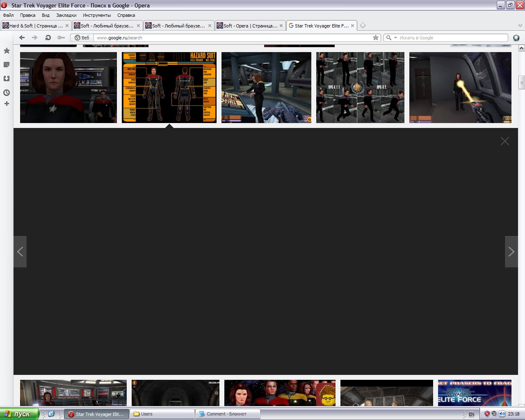
Task: Click the Веб security badge
Action: 82,38
